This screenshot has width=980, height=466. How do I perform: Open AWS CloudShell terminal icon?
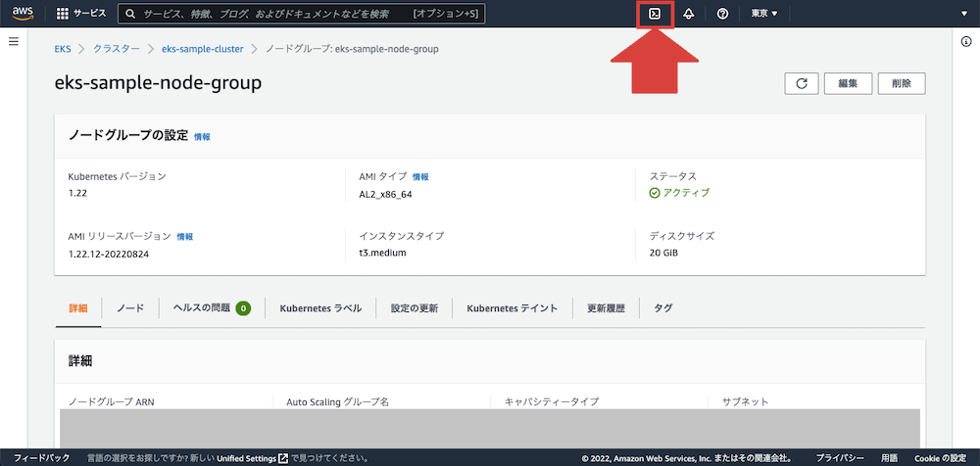[655, 14]
